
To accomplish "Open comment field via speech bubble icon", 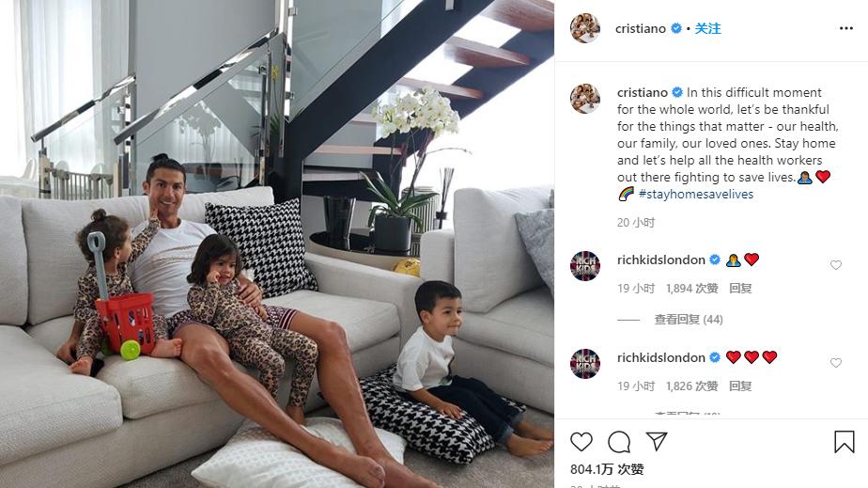I will (619, 442).
